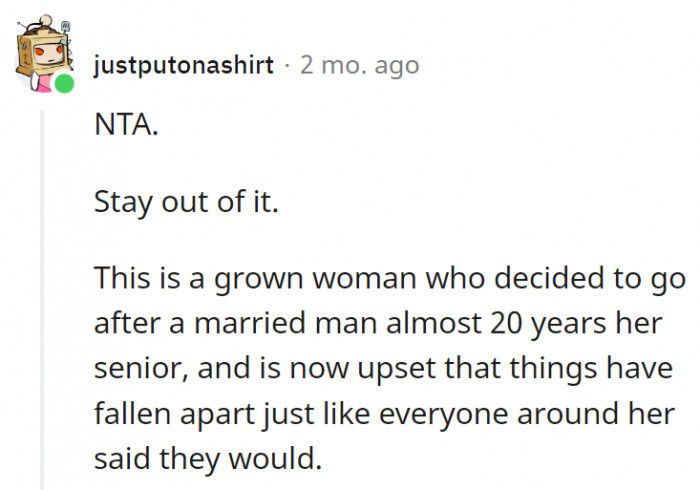The width and height of the screenshot is (700, 490).
Task: Click the dot separator before the timestamp
Action: pos(286,66)
